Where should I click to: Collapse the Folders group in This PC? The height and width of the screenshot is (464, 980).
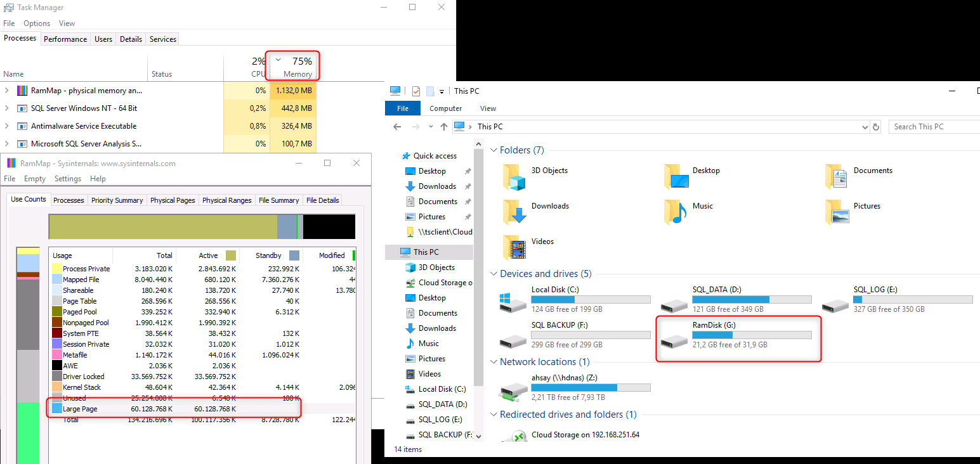click(x=493, y=150)
